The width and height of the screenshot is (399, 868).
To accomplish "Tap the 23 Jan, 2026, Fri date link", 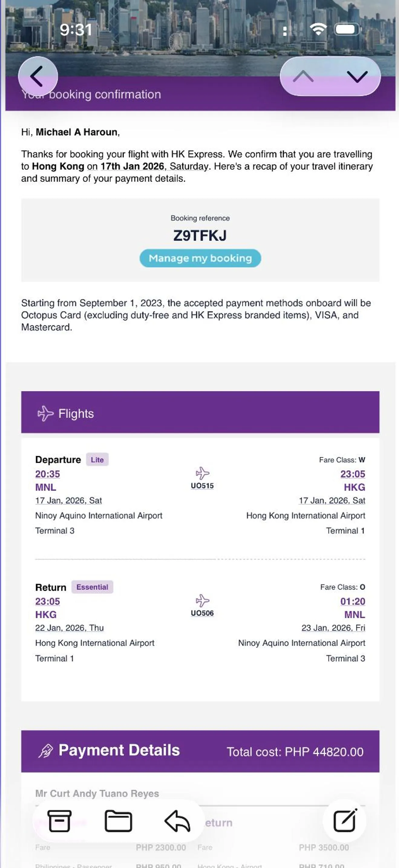I will (333, 628).
